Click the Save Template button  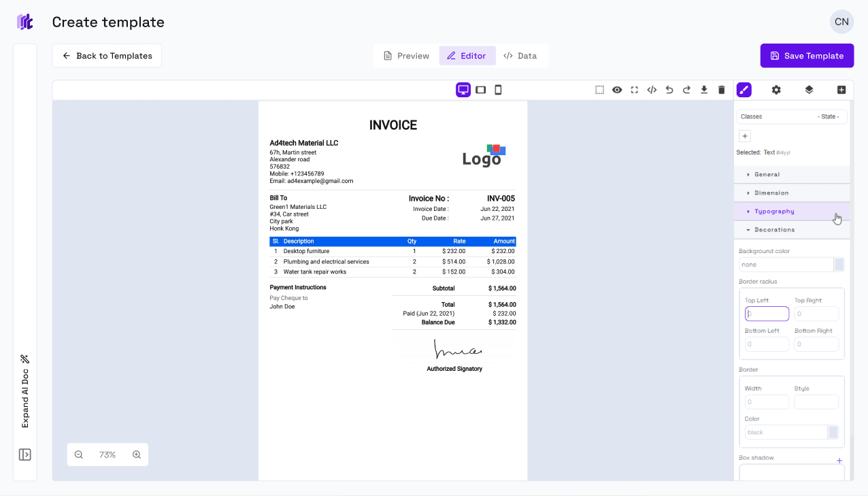(x=807, y=55)
